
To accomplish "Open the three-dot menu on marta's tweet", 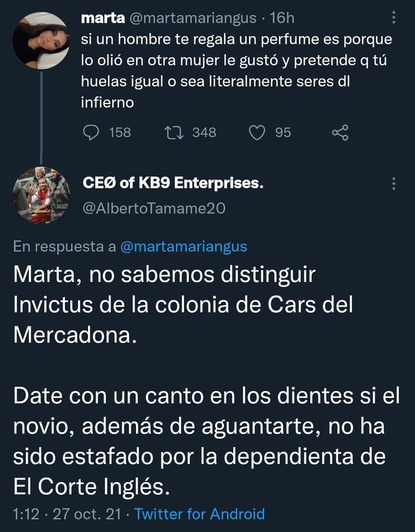I will [393, 17].
